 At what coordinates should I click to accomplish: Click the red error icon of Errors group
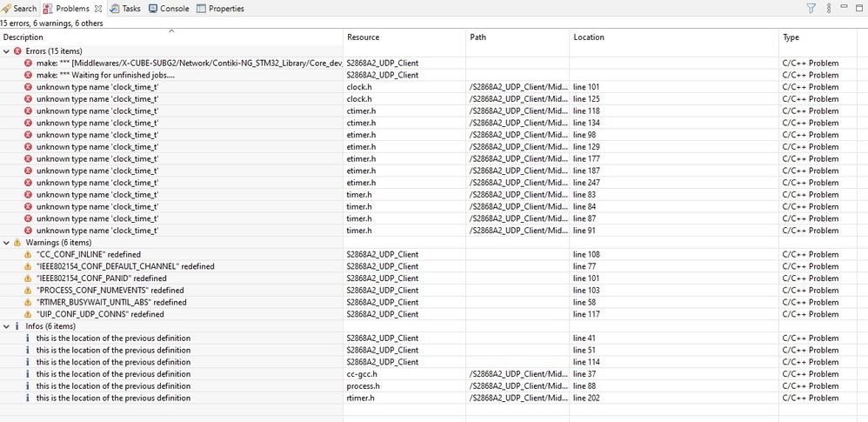(x=17, y=51)
